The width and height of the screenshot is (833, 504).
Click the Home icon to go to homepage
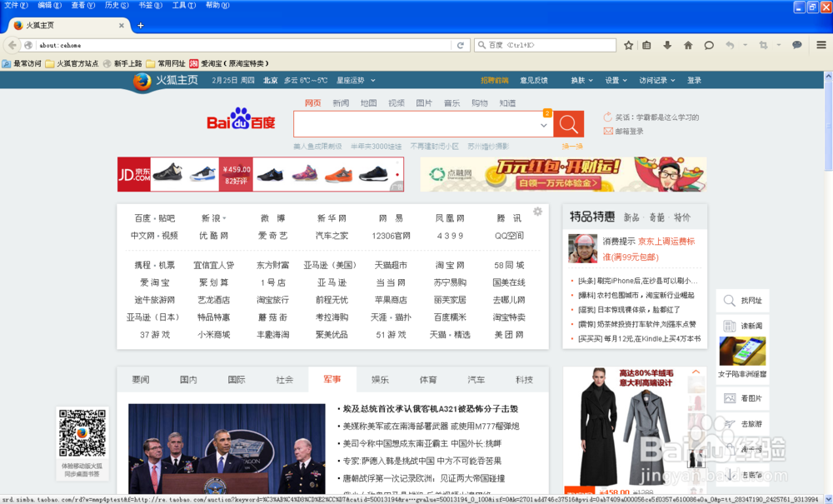(x=689, y=46)
